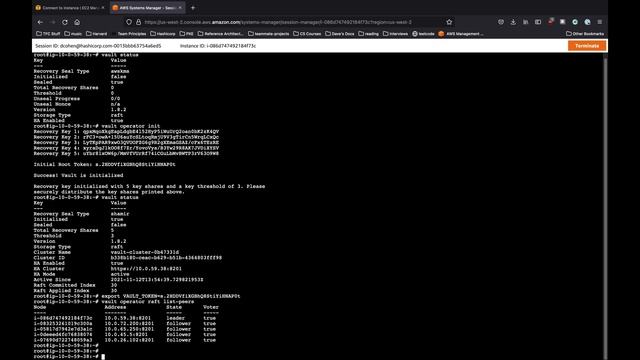
Task: Open the browser home page icon
Action: pos(77,22)
